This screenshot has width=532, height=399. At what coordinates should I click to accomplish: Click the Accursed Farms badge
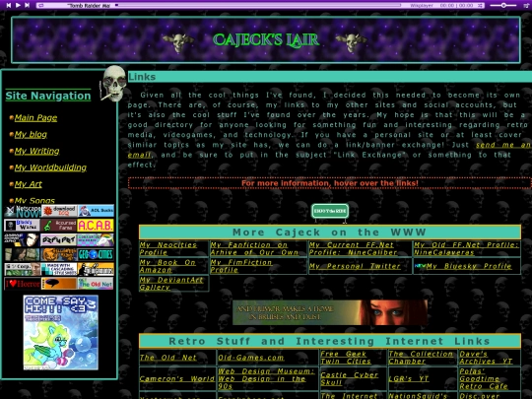click(59, 226)
